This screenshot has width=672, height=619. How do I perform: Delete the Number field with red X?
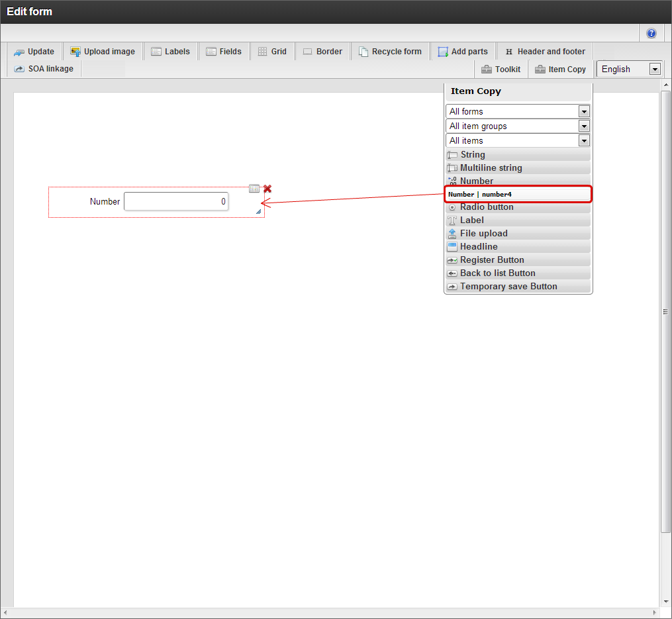[267, 189]
